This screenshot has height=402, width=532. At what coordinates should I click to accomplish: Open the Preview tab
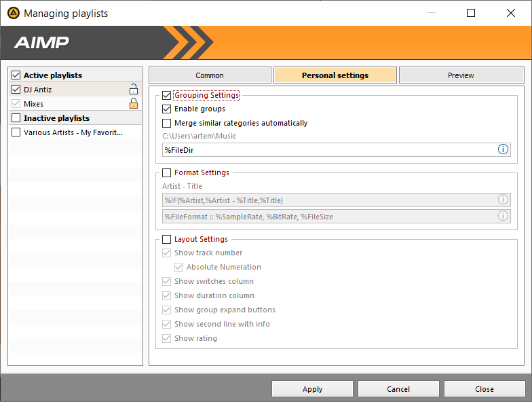(x=461, y=75)
